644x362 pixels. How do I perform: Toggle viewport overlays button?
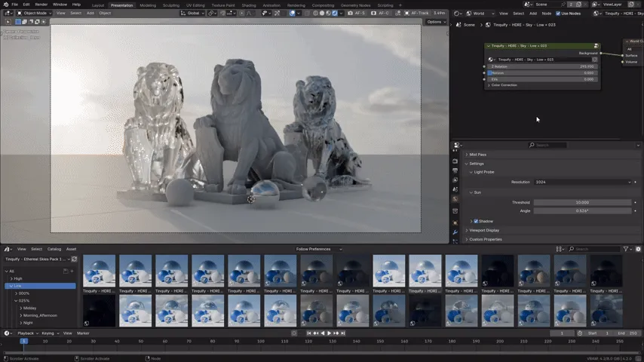pos(292,13)
